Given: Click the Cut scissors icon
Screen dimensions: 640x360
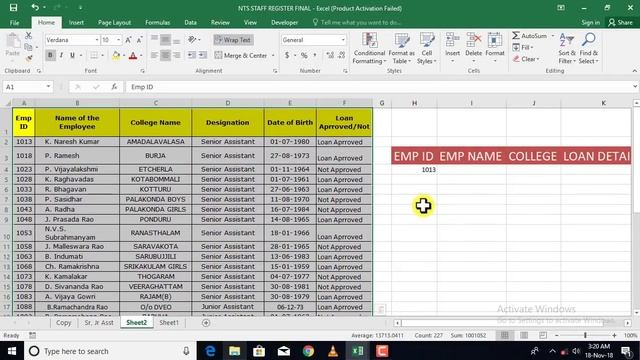Looking at the screenshot, I should (x=29, y=36).
